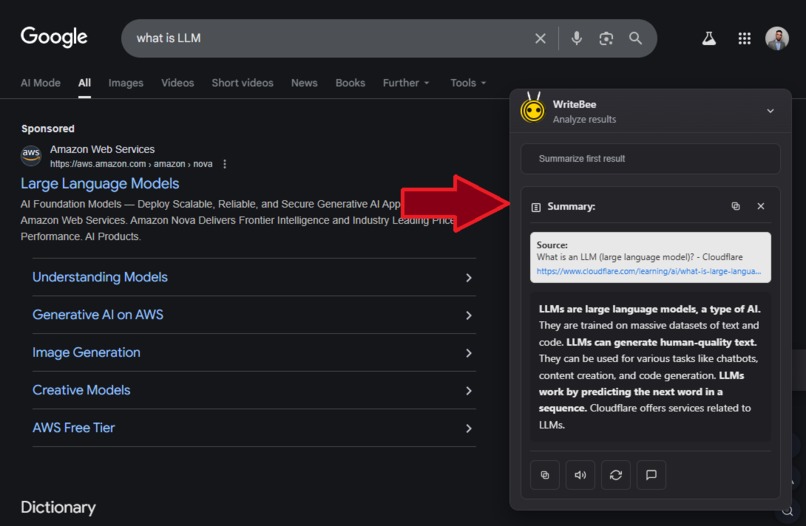The width and height of the screenshot is (806, 526).
Task: Open the Generative AI on AWS link
Action: pos(98,315)
